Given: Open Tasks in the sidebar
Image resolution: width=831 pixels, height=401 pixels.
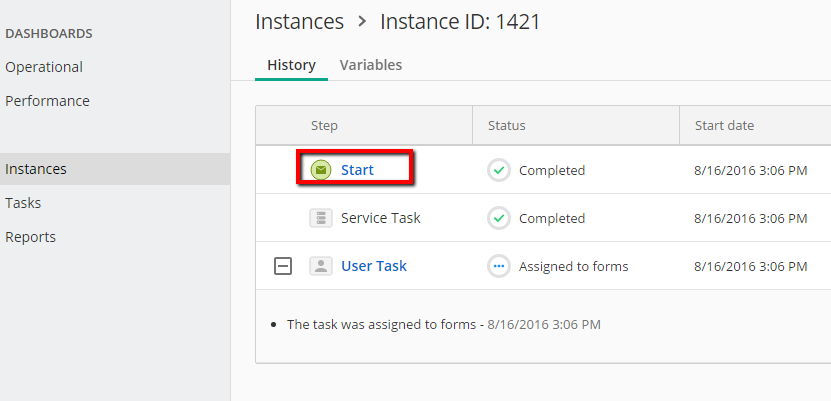Looking at the screenshot, I should pos(23,203).
